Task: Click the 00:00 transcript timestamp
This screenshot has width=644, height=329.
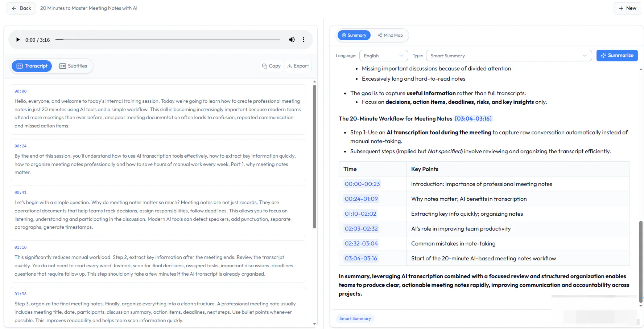Action: pyautogui.click(x=21, y=91)
